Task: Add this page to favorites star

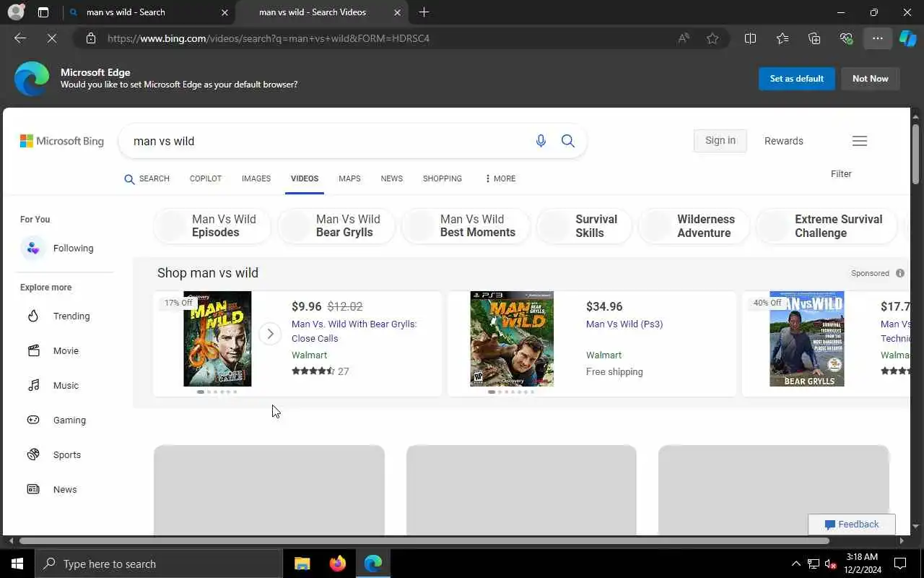Action: (712, 38)
